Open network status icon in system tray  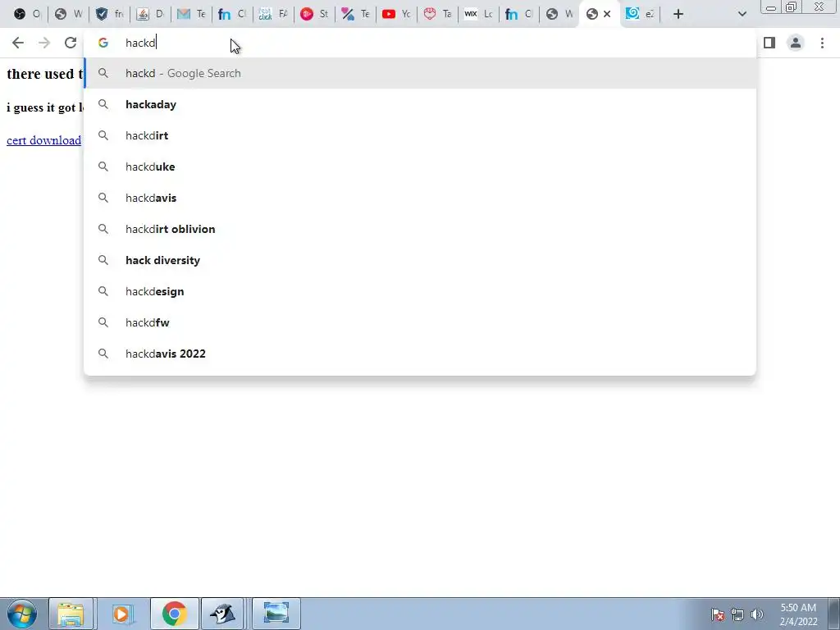(x=737, y=614)
